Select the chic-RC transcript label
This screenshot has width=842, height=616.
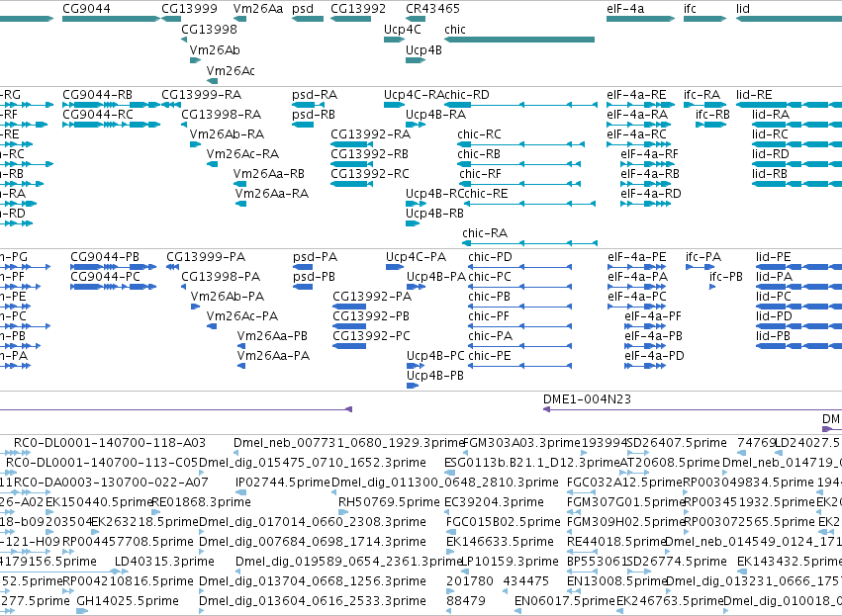(x=479, y=134)
